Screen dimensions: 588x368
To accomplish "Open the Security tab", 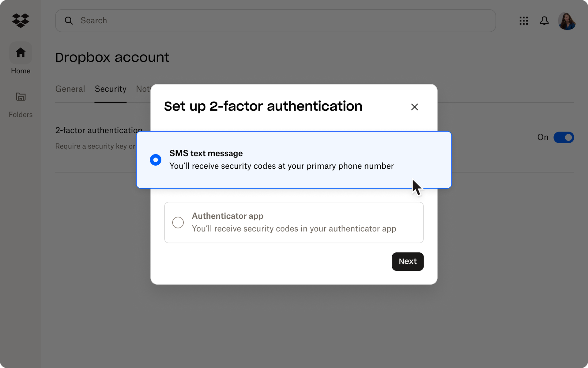I will tap(110, 89).
